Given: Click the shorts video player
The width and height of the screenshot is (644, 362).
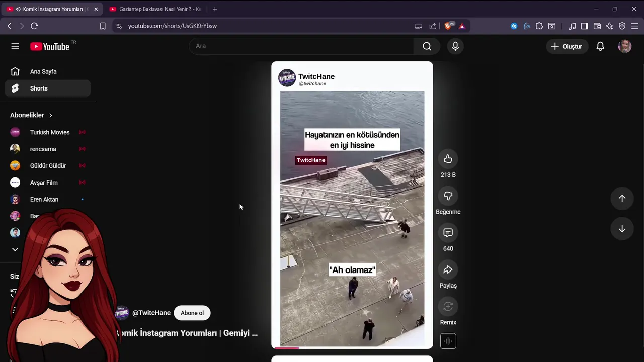Looking at the screenshot, I should tap(352, 205).
